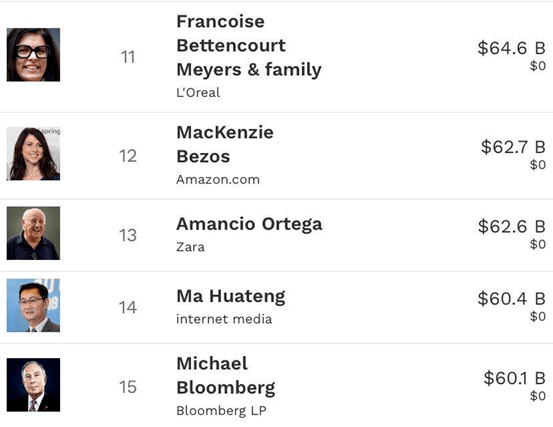Open Michael Bloomberg's portrait thumbnail
The height and width of the screenshot is (427, 553).
(x=33, y=385)
